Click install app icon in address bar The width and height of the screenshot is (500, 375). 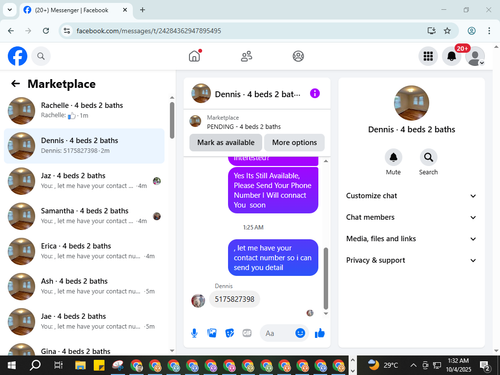tap(431, 31)
